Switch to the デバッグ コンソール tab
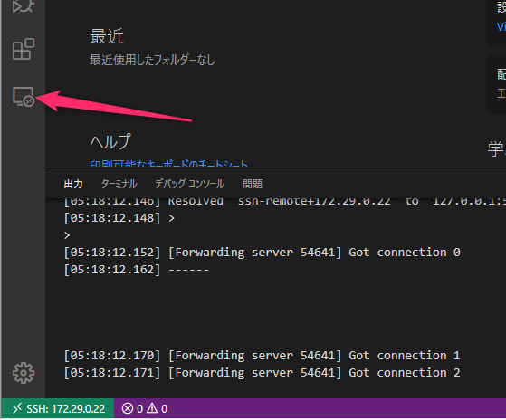 click(190, 184)
